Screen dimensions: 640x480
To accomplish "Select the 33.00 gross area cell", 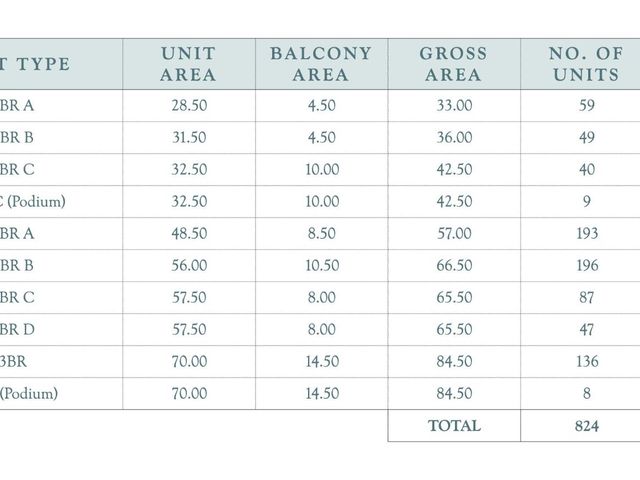I will point(454,106).
